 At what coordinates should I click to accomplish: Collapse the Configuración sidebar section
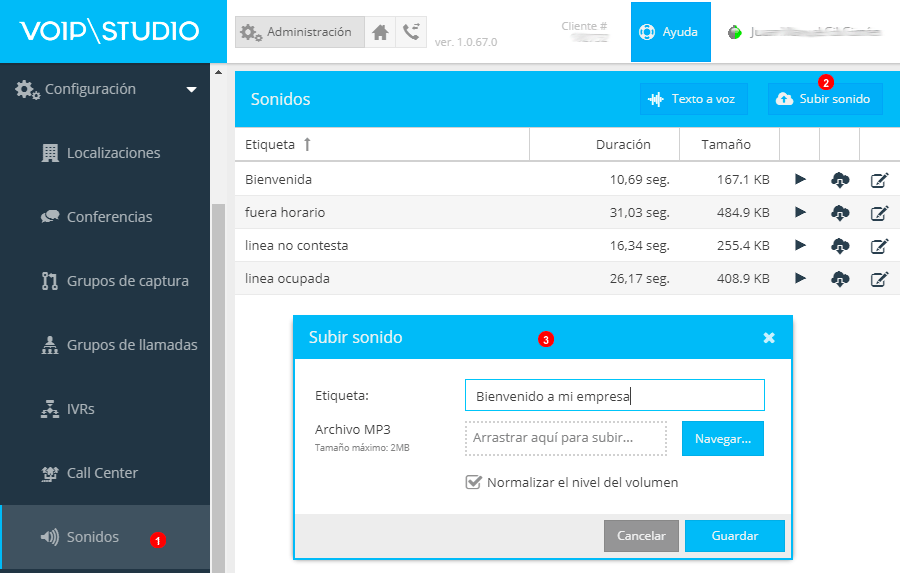tap(191, 90)
